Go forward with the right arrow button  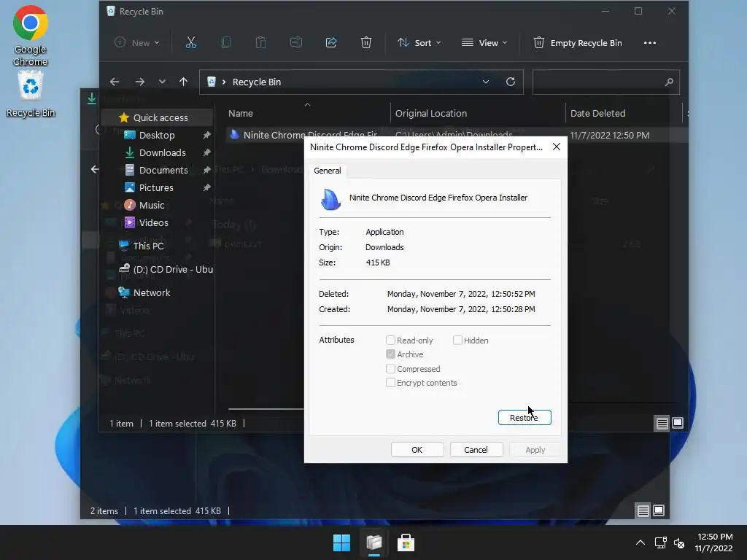[139, 82]
